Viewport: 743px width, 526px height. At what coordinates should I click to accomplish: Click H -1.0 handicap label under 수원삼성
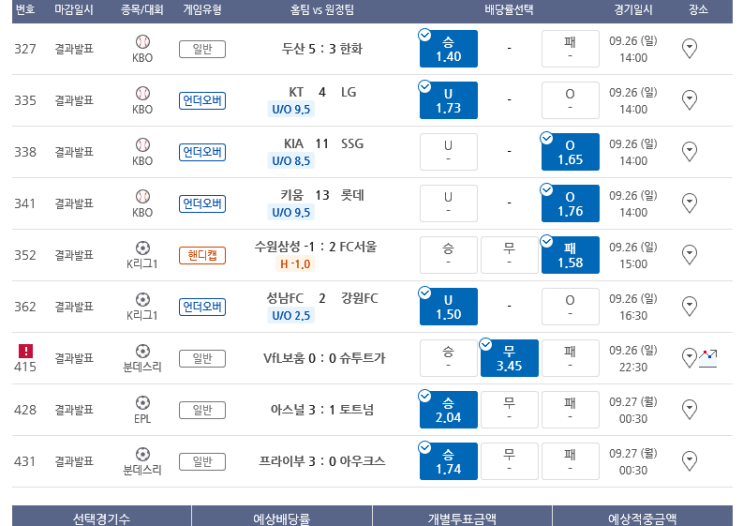coord(295,264)
